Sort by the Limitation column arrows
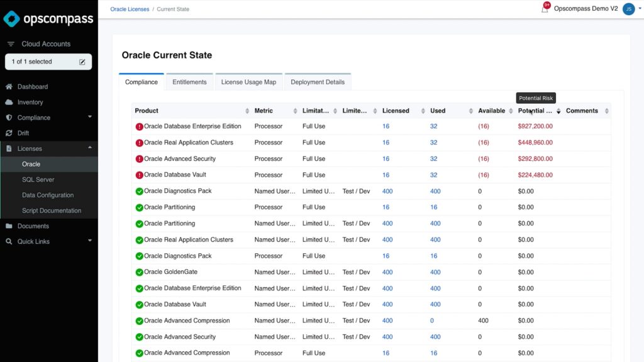This screenshot has width=644, height=362. [335, 111]
